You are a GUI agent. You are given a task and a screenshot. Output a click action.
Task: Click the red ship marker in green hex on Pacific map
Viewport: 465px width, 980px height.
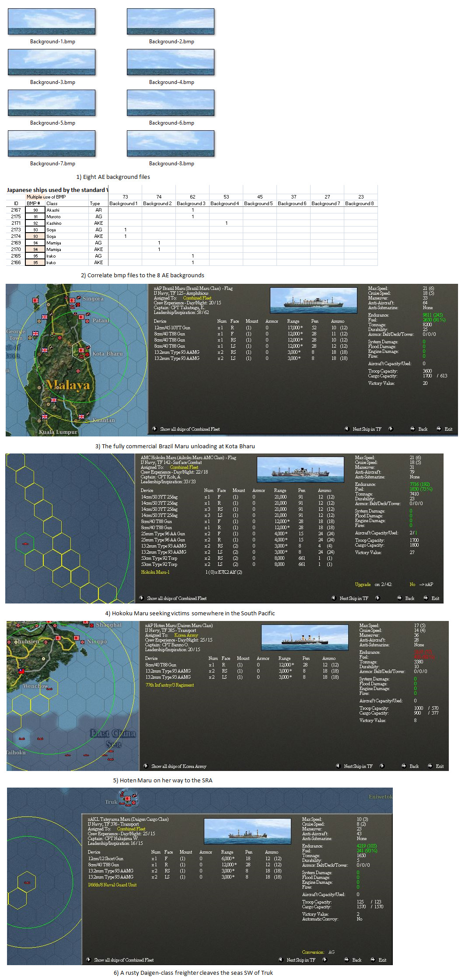click(25, 543)
